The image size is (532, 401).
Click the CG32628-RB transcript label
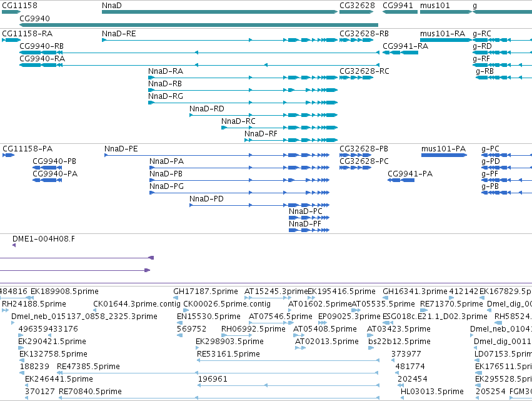364,34
